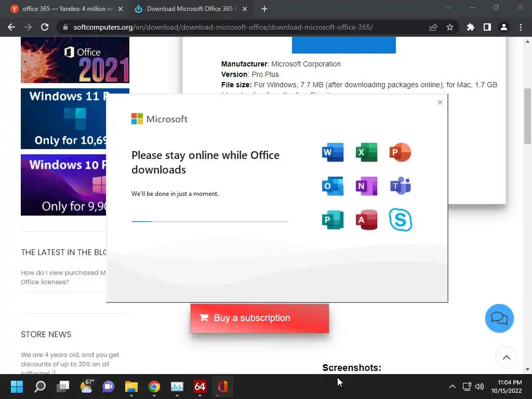Open Chrome's three-dot menu
Screen dimensions: 532x399
(x=521, y=27)
